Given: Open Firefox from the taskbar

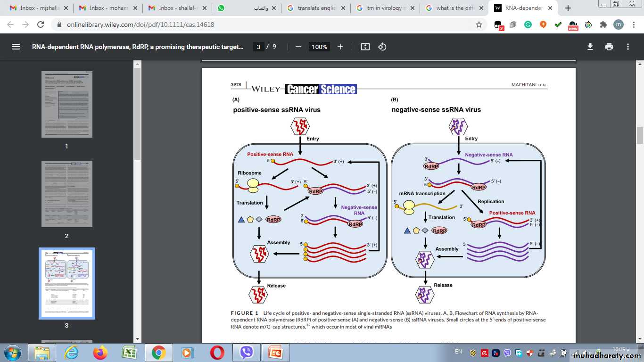Looking at the screenshot, I should coord(100,352).
